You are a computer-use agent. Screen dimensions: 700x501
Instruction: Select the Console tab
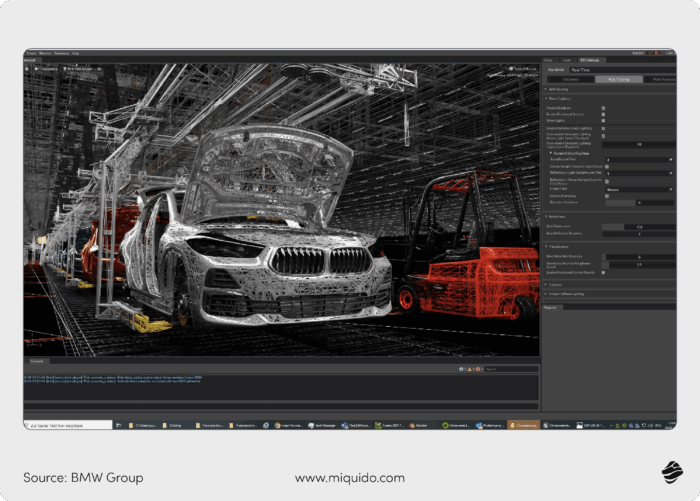[x=37, y=361]
